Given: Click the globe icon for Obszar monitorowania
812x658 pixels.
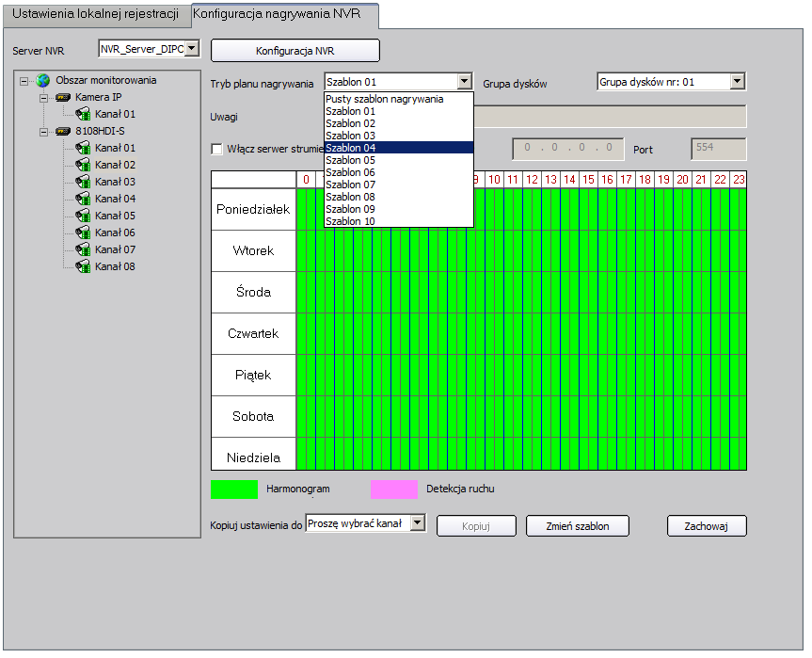Looking at the screenshot, I should (x=43, y=80).
